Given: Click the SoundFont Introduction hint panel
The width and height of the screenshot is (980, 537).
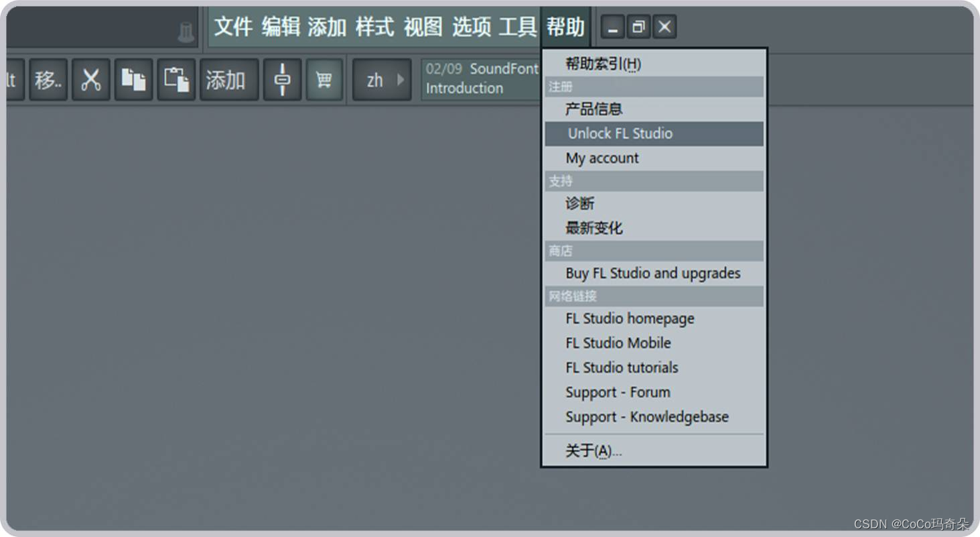Looking at the screenshot, I should [x=481, y=79].
